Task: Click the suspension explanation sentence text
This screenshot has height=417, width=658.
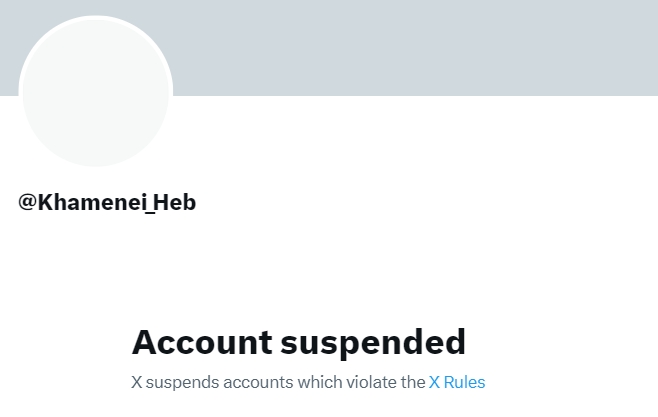Action: pos(278,382)
